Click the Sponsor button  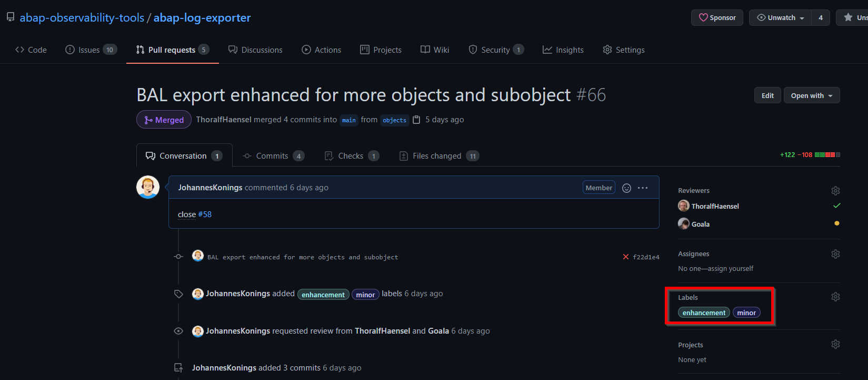pos(717,17)
